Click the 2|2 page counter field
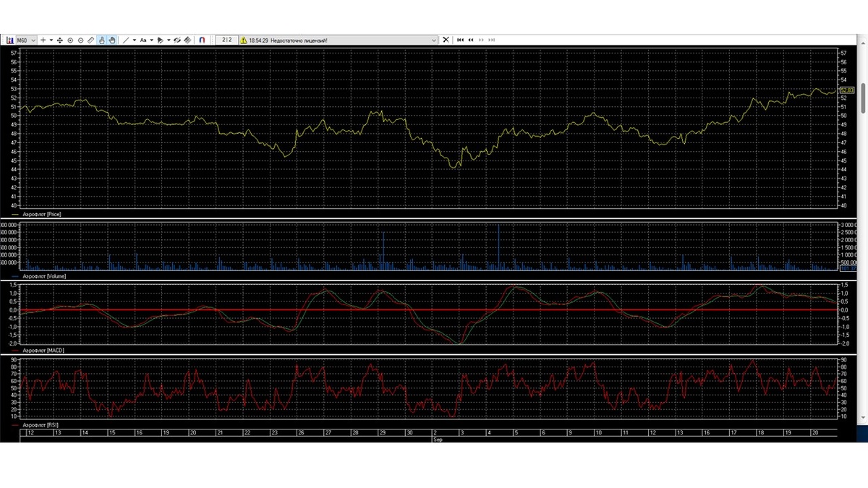The width and height of the screenshot is (868, 488). pyautogui.click(x=227, y=40)
